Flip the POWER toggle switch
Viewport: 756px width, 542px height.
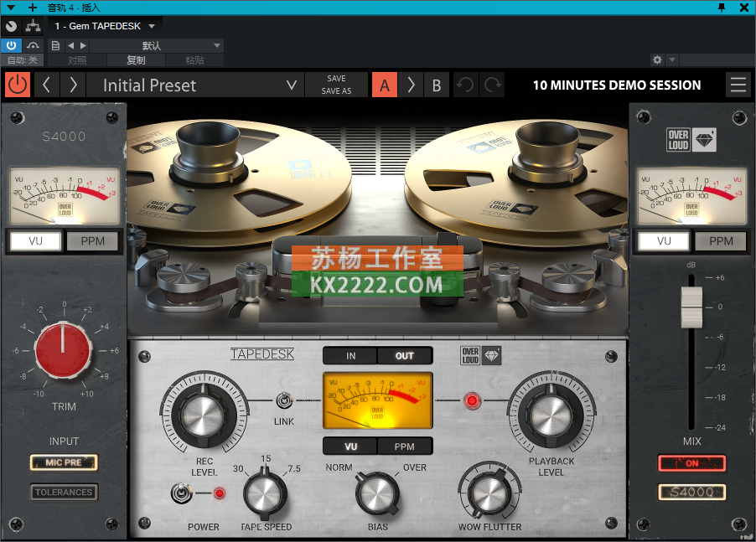(181, 493)
